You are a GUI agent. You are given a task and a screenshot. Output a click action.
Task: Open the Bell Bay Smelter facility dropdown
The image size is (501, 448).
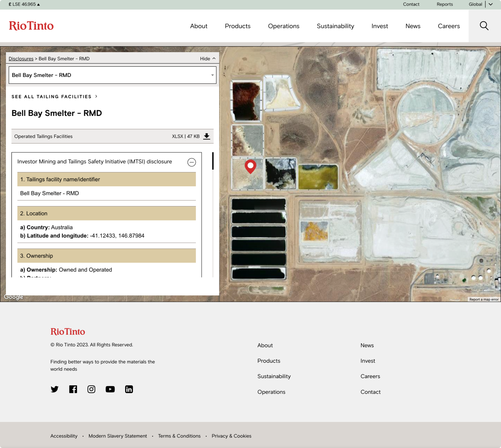(113, 75)
